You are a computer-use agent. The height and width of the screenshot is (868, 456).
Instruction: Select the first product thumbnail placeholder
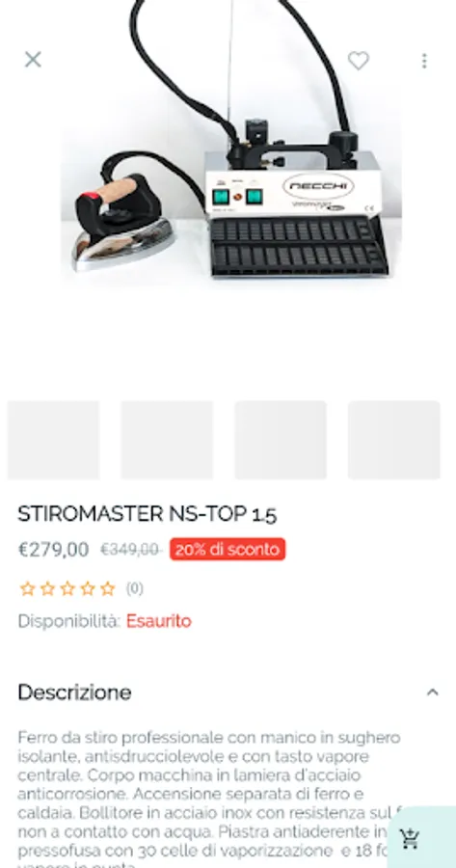(53, 440)
